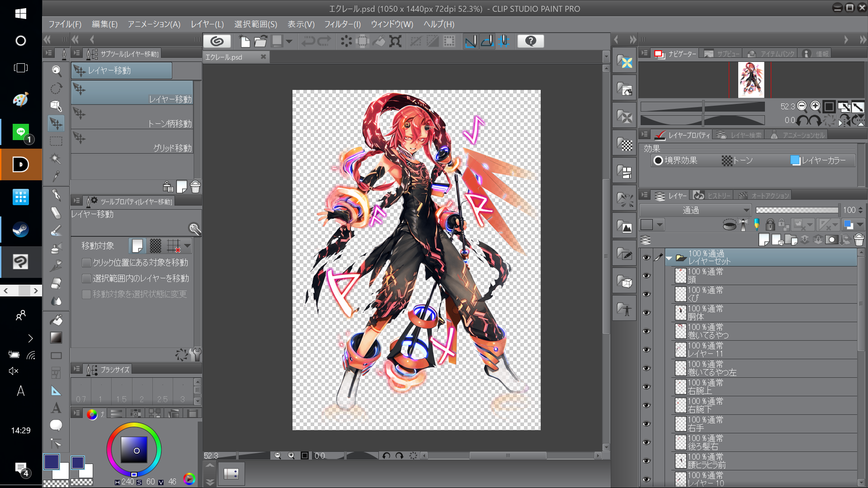
Task: Select brush size 15 preset
Action: pyautogui.click(x=121, y=391)
